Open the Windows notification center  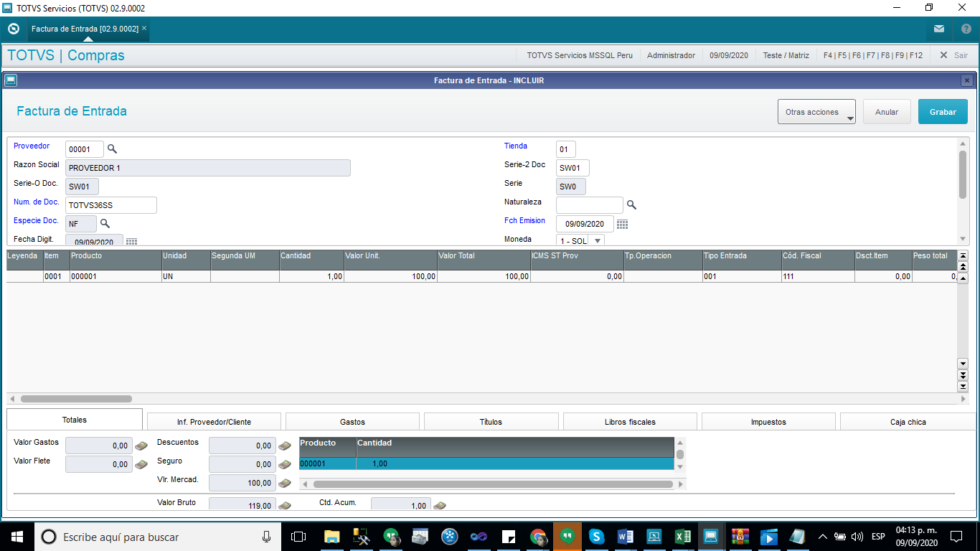[956, 537]
